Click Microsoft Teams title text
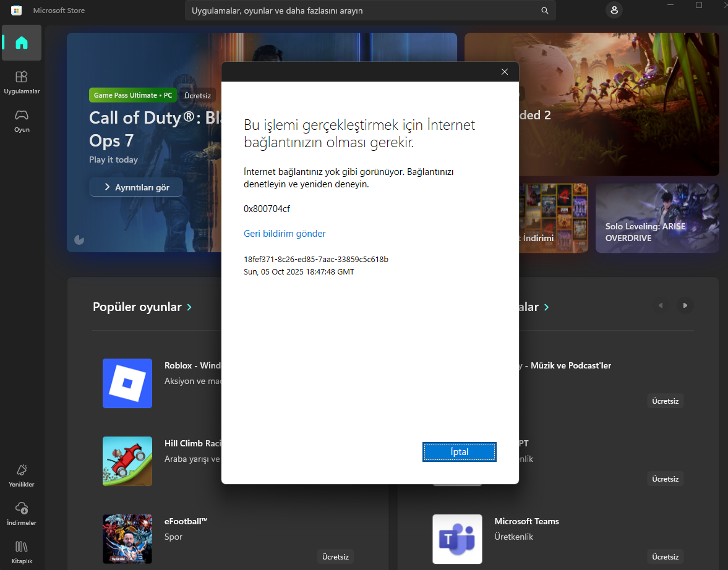Image resolution: width=728 pixels, height=570 pixels. [x=526, y=521]
